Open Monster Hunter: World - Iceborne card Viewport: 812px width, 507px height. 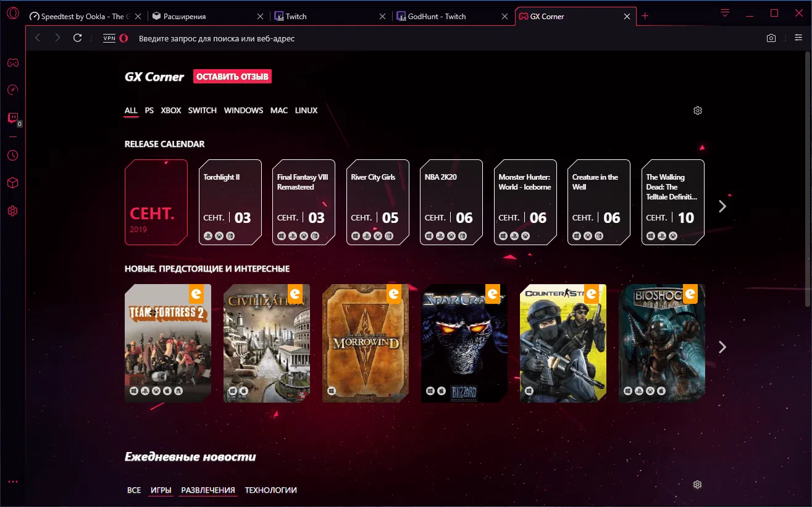click(525, 203)
